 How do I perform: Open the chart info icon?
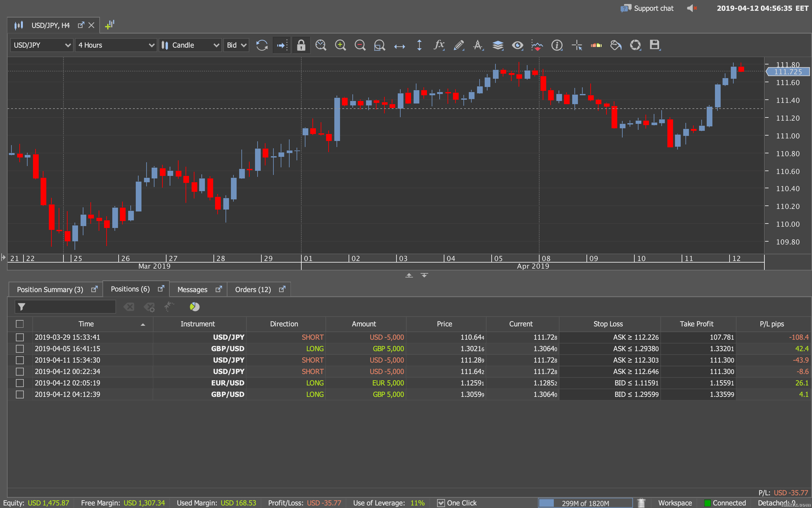click(x=557, y=45)
